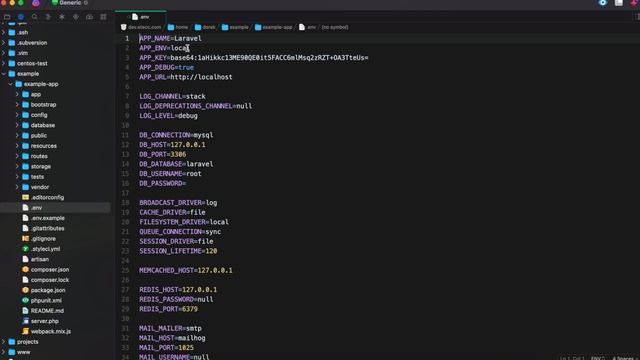The height and width of the screenshot is (360, 640).
Task: Select the .env editor tab
Action: 141,17
